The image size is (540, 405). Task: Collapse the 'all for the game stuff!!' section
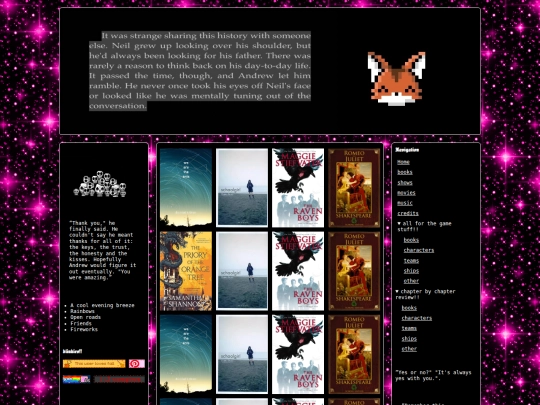[x=424, y=226]
